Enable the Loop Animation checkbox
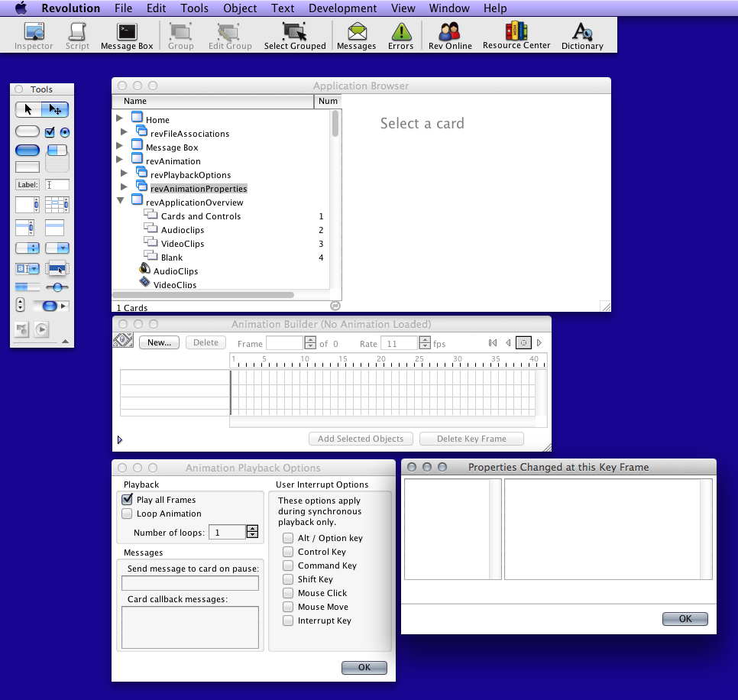 point(127,514)
